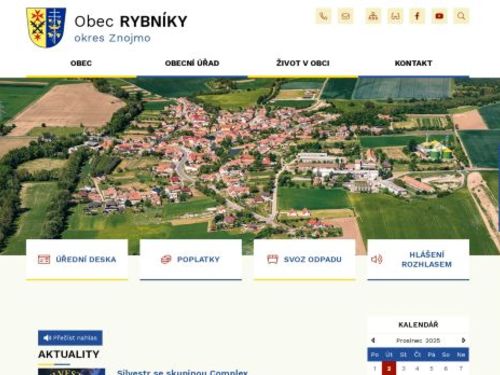Select day 1 in the calendar
This screenshot has height=375, width=500.
(375, 368)
